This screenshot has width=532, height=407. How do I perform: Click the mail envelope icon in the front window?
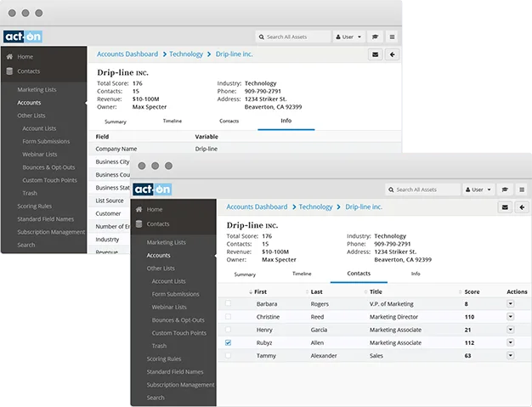pyautogui.click(x=505, y=207)
